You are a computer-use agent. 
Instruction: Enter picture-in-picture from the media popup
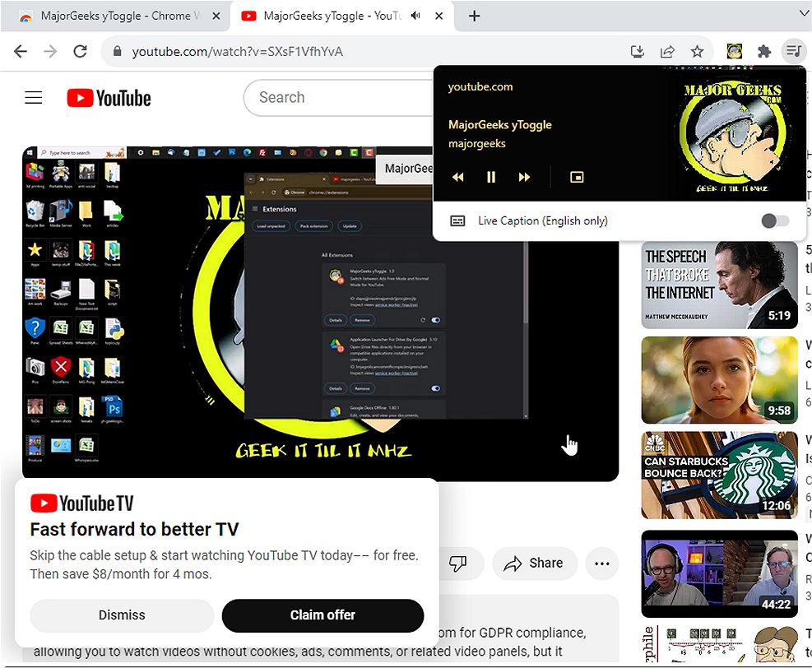577,177
